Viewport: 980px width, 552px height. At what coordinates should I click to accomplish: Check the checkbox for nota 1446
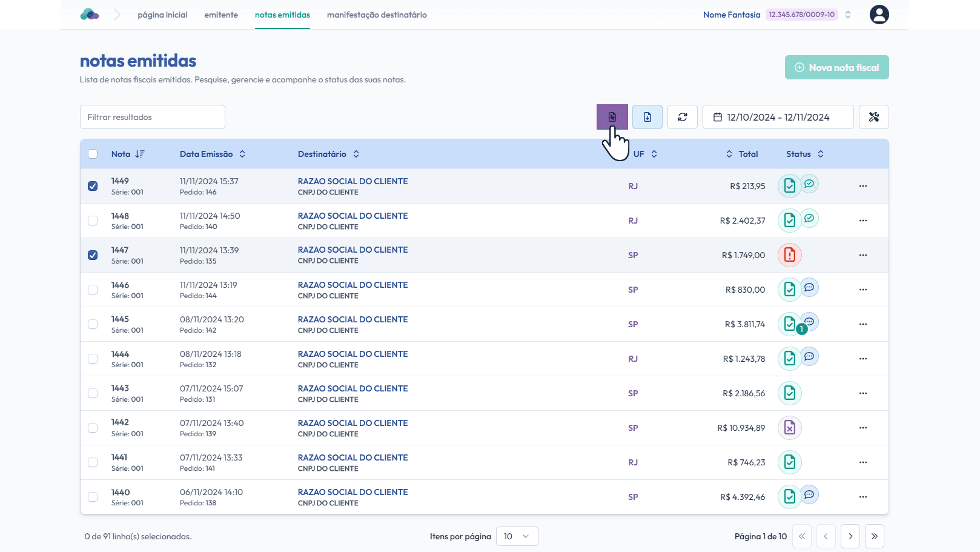click(x=93, y=290)
